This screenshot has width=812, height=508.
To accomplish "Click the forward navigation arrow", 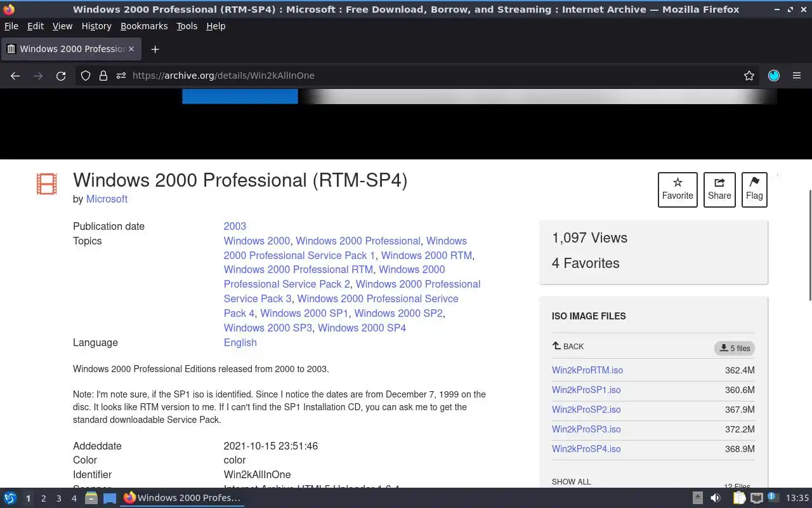I will [38, 76].
